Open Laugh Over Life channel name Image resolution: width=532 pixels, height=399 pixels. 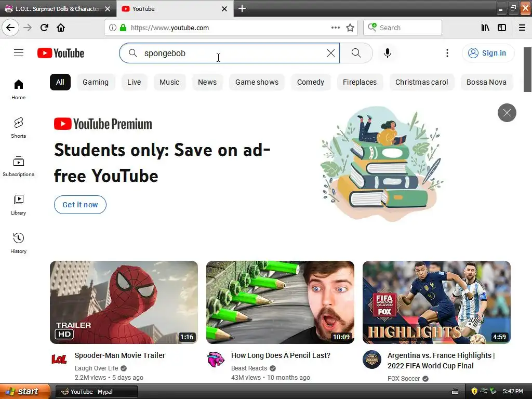pos(96,368)
